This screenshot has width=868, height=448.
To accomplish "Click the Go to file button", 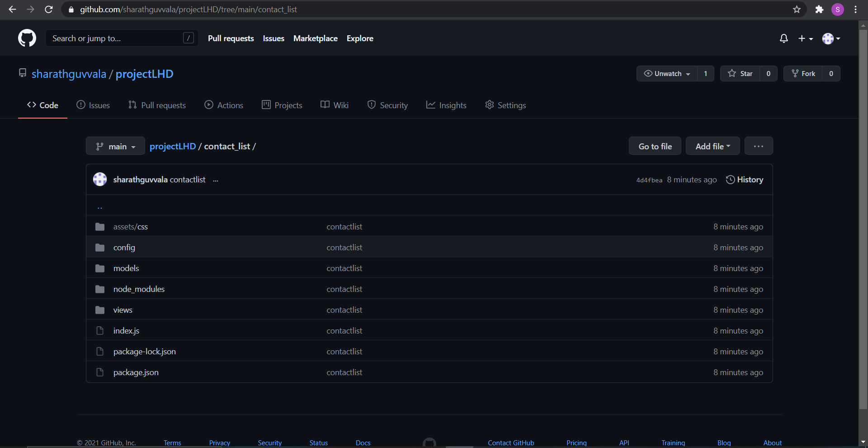I will coord(655,146).
